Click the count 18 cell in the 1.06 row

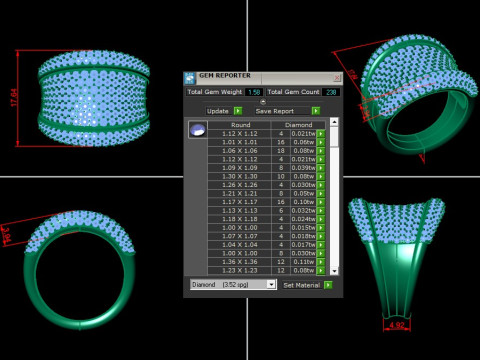point(281,151)
